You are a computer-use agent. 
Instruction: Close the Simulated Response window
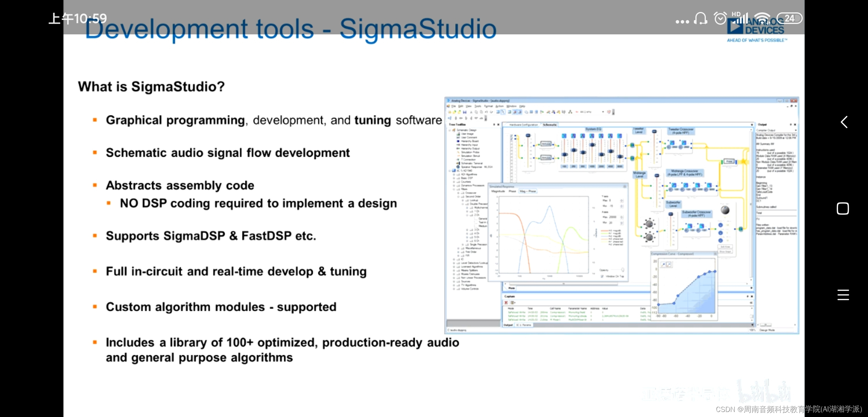point(624,186)
